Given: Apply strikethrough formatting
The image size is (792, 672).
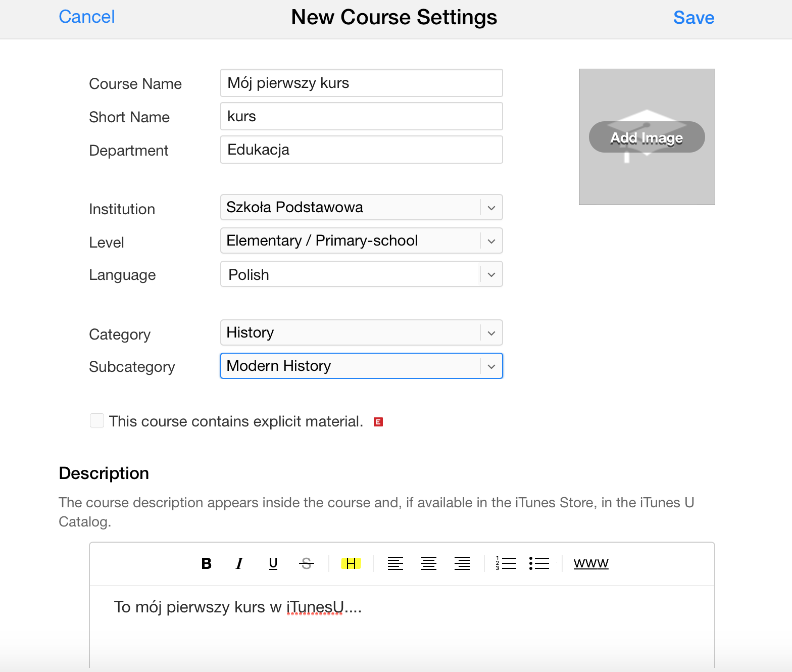Looking at the screenshot, I should pyautogui.click(x=307, y=563).
